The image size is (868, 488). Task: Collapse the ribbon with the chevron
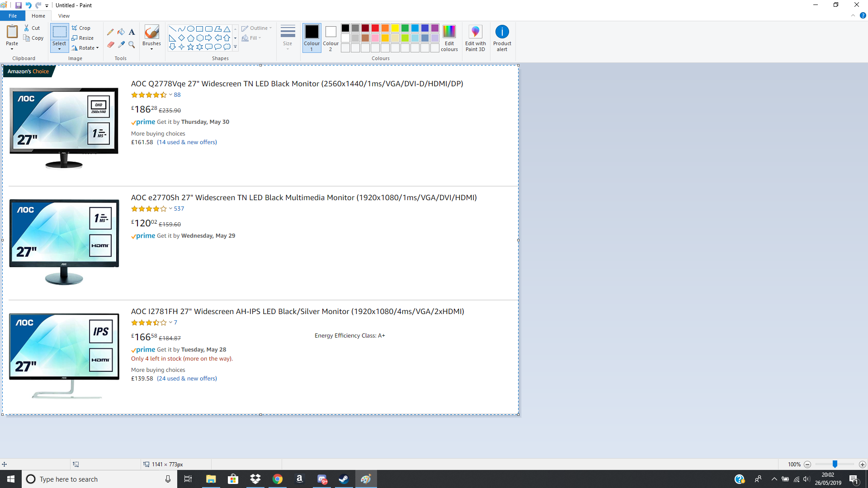coord(853,15)
